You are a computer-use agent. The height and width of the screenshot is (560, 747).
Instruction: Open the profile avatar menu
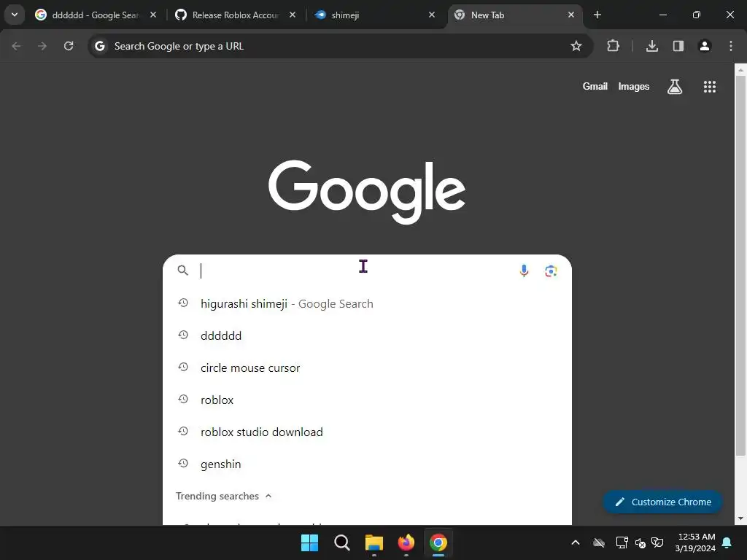pyautogui.click(x=705, y=46)
